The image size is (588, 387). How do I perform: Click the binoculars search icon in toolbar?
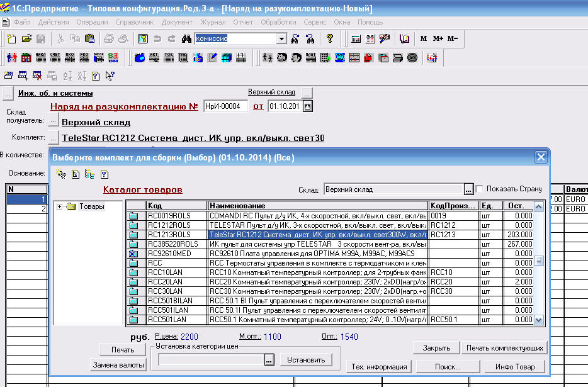point(186,38)
